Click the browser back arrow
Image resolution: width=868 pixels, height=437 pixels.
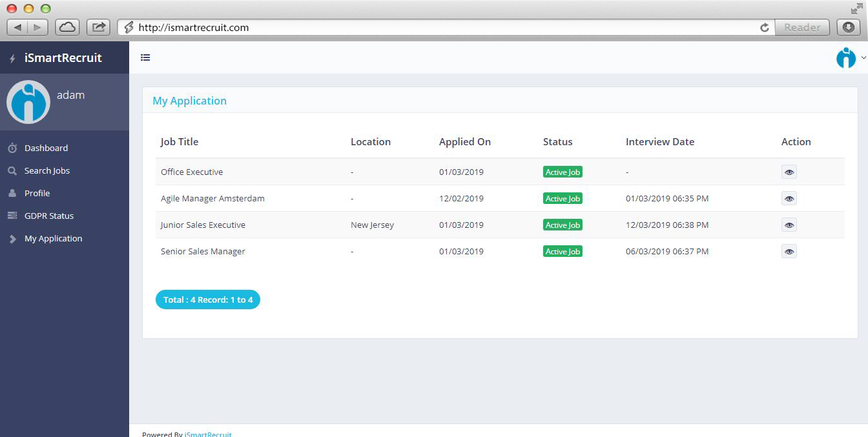(17, 27)
